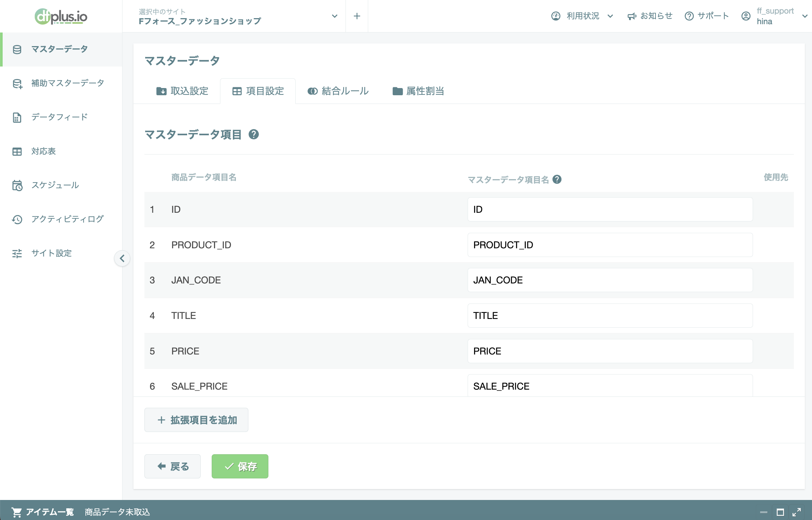Open 補助マスターデータ in sidebar menu

61,84
